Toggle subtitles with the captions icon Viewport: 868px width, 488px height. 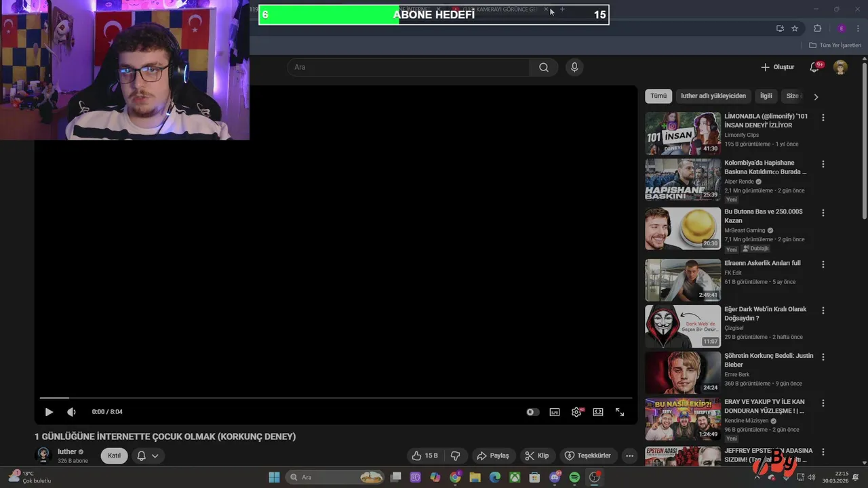[x=555, y=412]
